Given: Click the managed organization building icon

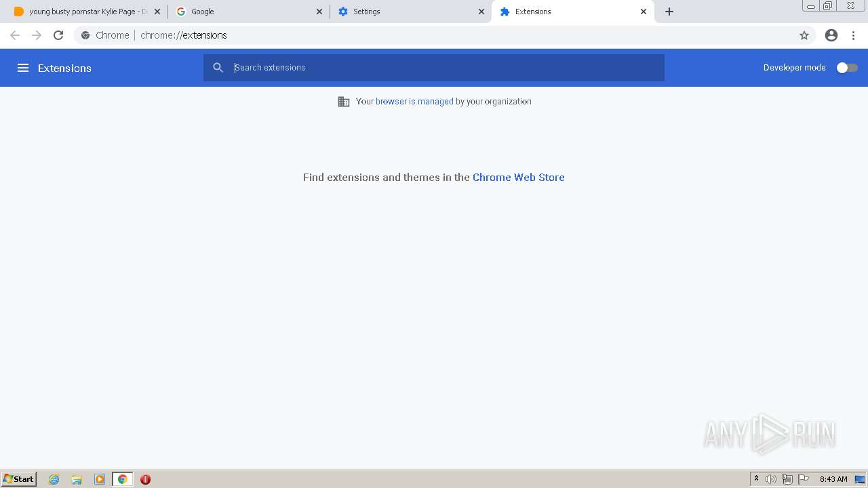Looking at the screenshot, I should [344, 102].
